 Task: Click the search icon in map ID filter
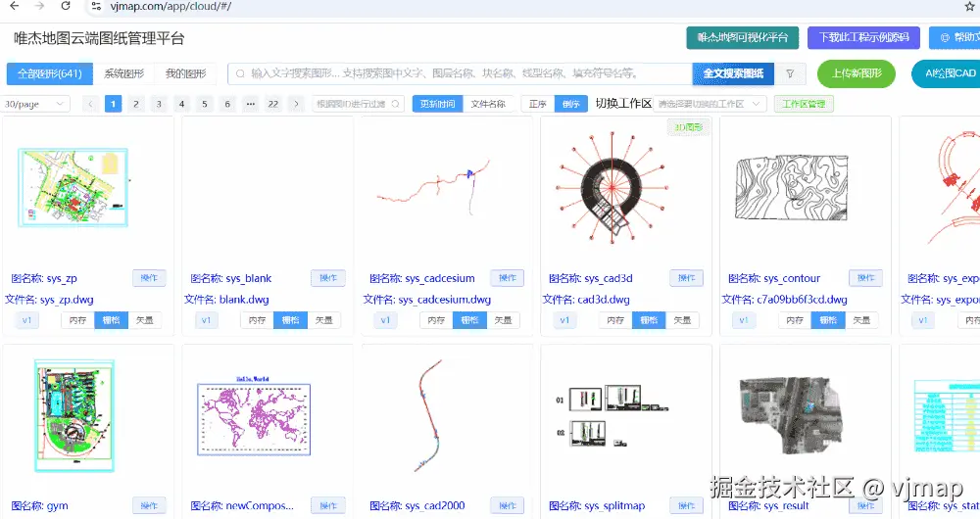[x=395, y=104]
